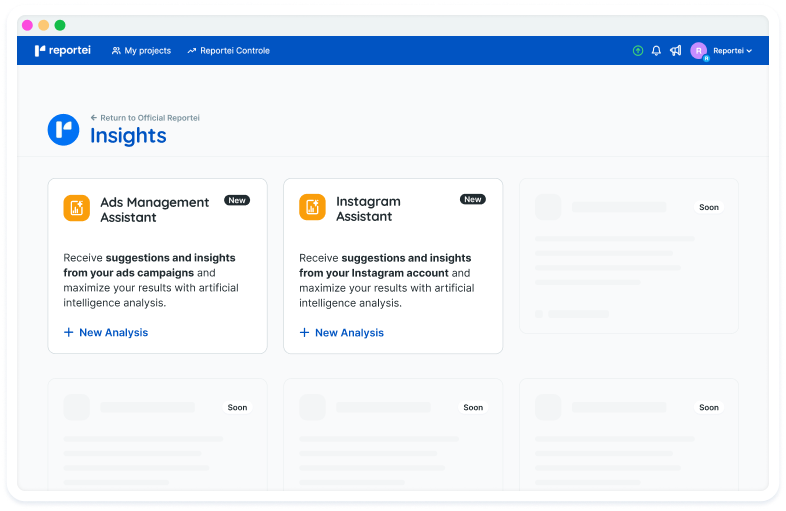
Task: Click the Reportei Controle trend icon
Action: pos(191,51)
